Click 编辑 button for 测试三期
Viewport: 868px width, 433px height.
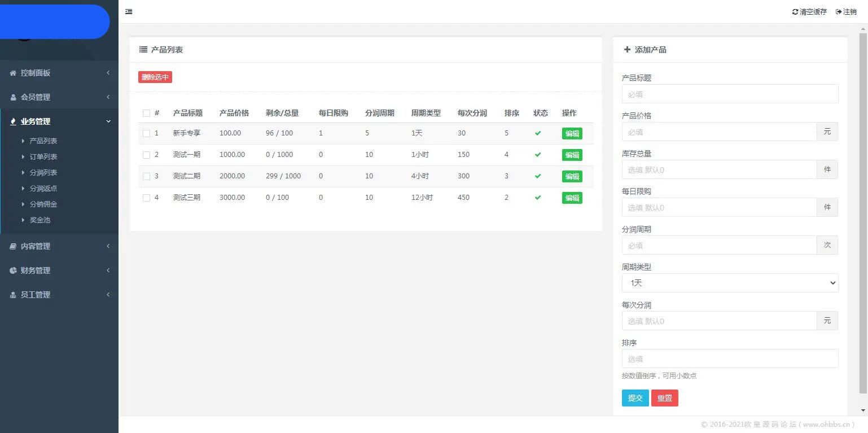click(x=572, y=198)
